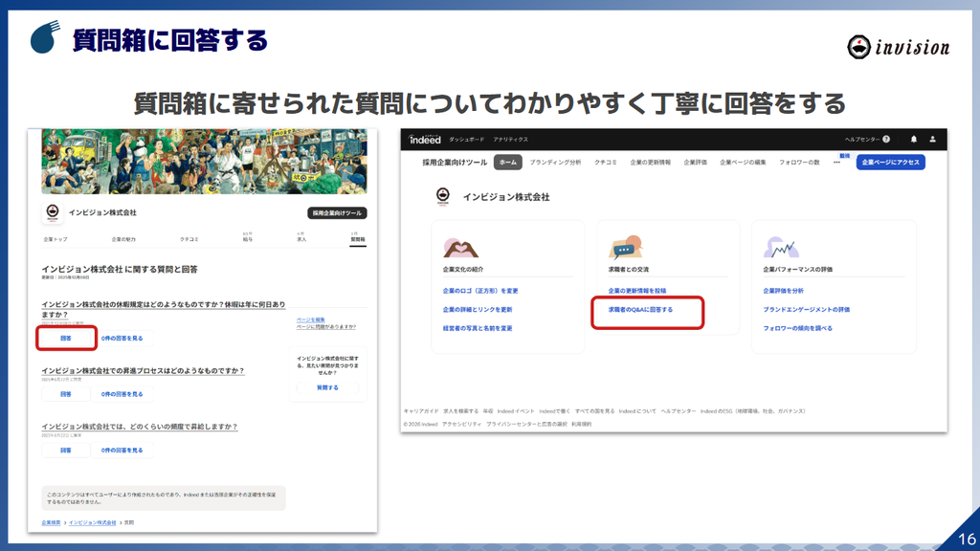The image size is (980, 551).
Task: Click the 企業の詳細とリンクを更新 link
Action: [x=478, y=309]
